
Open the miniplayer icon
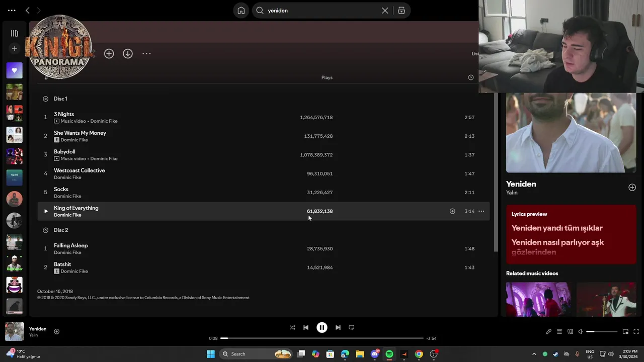[625, 331]
